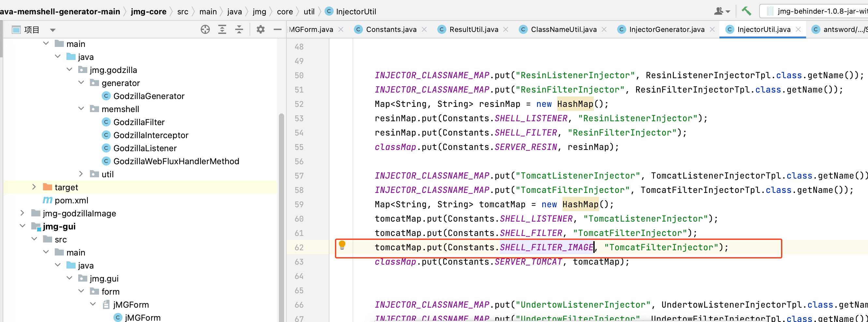Select GodzillaGenerator class in tree
The width and height of the screenshot is (868, 322).
[x=149, y=96]
